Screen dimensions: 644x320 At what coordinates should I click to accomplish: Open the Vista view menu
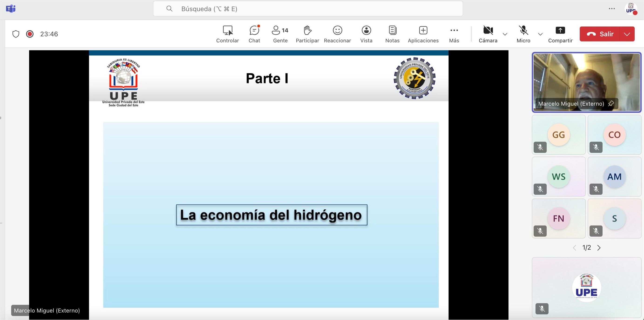click(366, 34)
